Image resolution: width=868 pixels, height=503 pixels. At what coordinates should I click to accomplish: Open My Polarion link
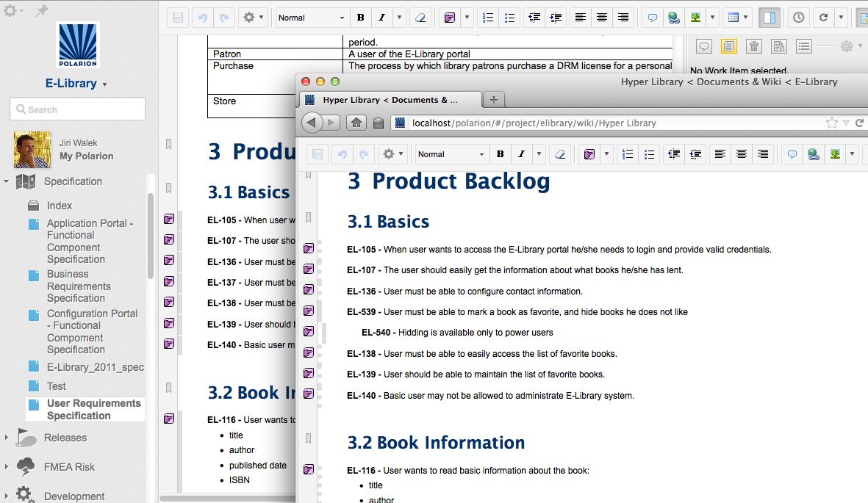[86, 156]
